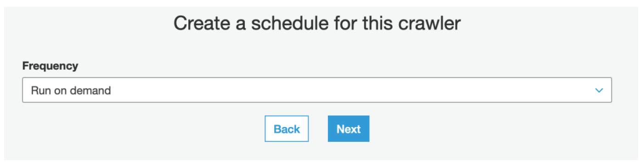Click the 'Back' label to go back
This screenshot has height=167, width=644.
(287, 129)
